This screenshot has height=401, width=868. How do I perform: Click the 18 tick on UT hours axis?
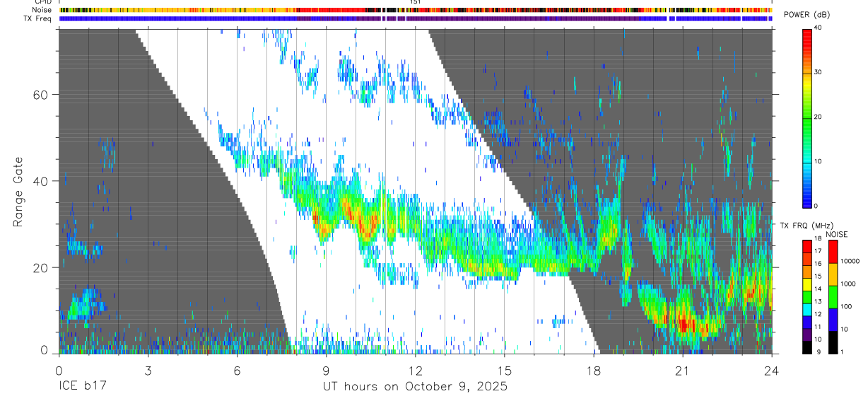(594, 370)
